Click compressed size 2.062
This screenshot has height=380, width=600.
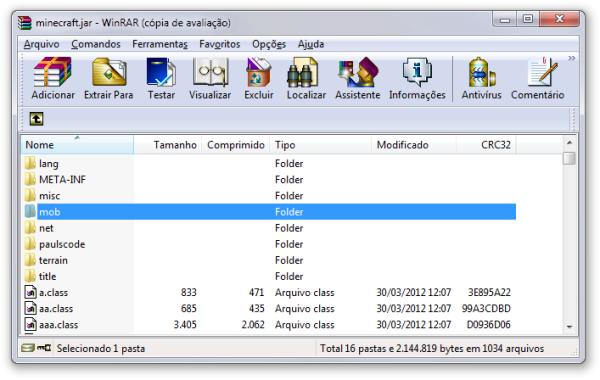coord(253,325)
